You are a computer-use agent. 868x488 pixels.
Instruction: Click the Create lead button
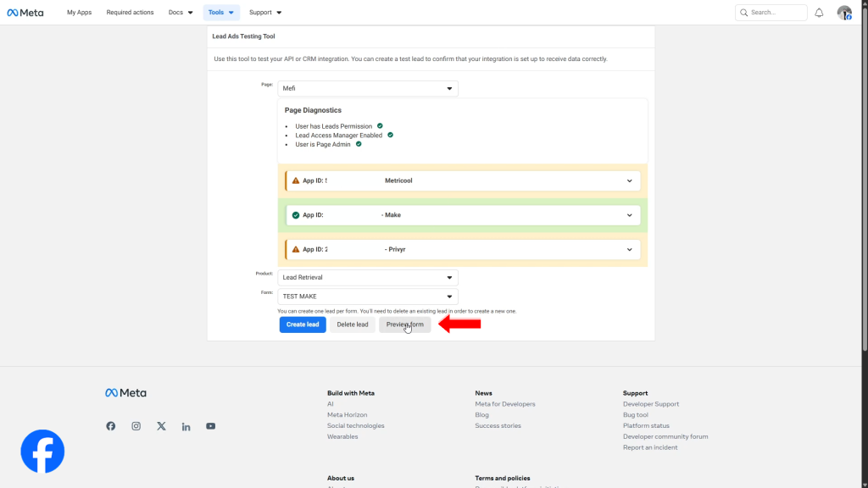[x=303, y=324]
